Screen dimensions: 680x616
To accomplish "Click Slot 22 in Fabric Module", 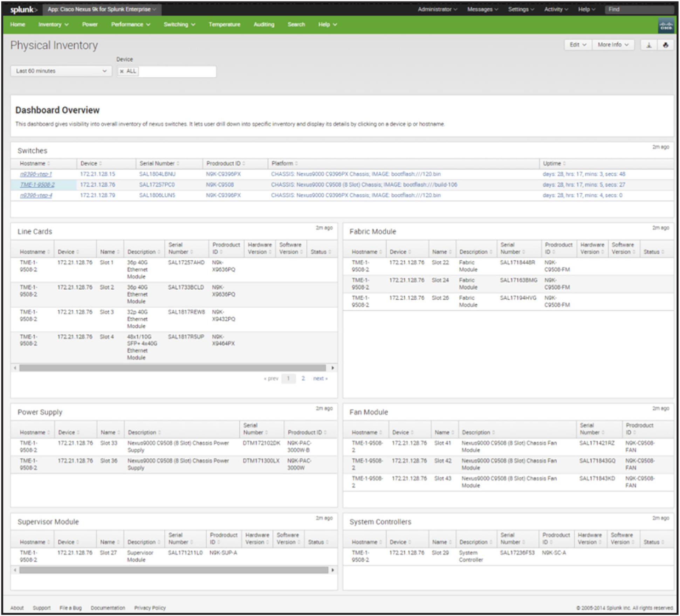I will [440, 263].
